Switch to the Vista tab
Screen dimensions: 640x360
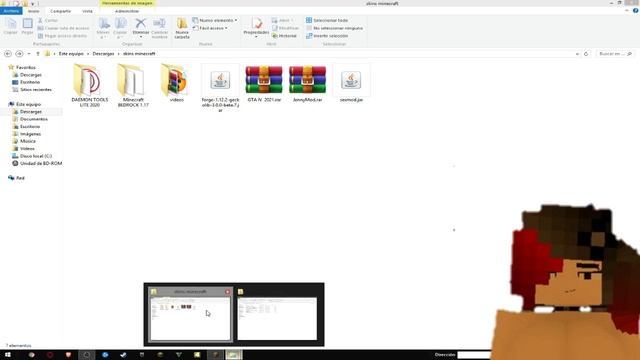[87, 11]
